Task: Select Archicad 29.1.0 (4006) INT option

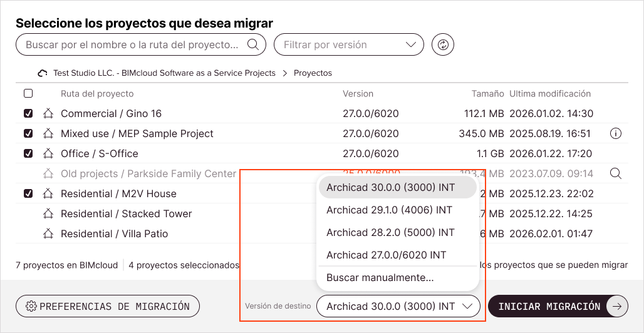Action: [x=398, y=210]
